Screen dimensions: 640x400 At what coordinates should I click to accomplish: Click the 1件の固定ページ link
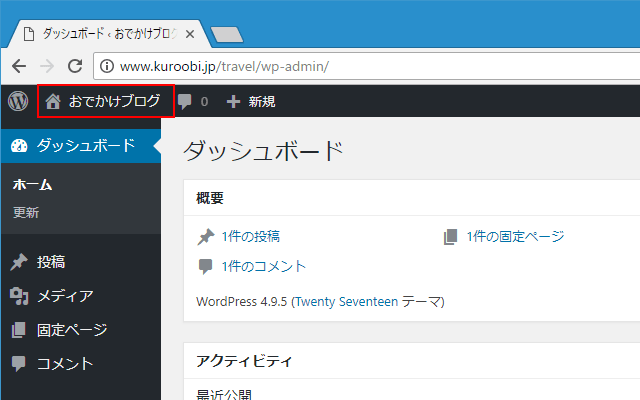coord(516,237)
